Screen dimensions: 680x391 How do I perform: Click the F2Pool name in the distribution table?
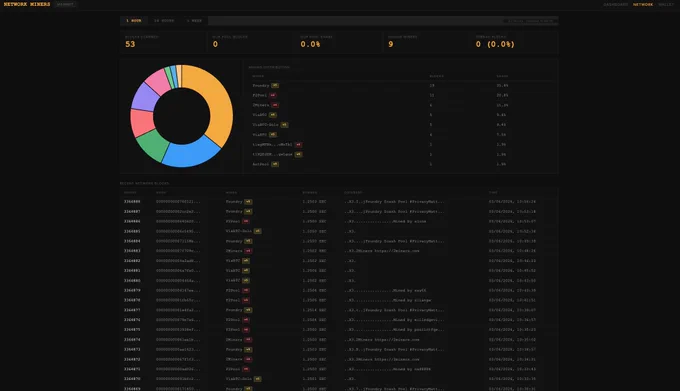(260, 95)
